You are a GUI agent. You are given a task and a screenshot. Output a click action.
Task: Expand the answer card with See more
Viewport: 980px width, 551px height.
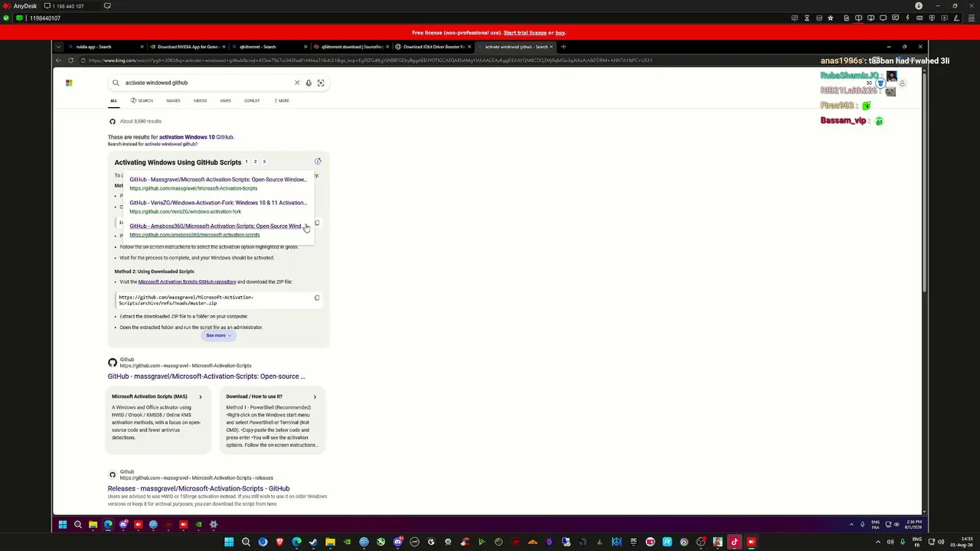(218, 335)
